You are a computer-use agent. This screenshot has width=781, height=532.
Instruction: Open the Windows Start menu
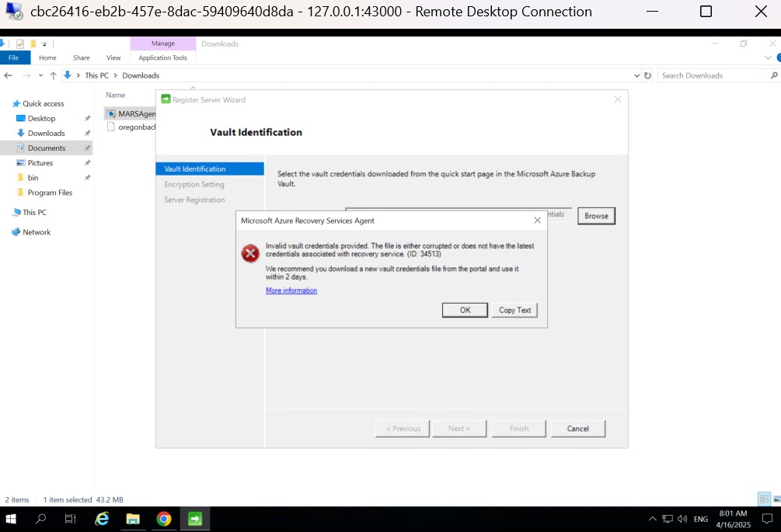pos(10,519)
